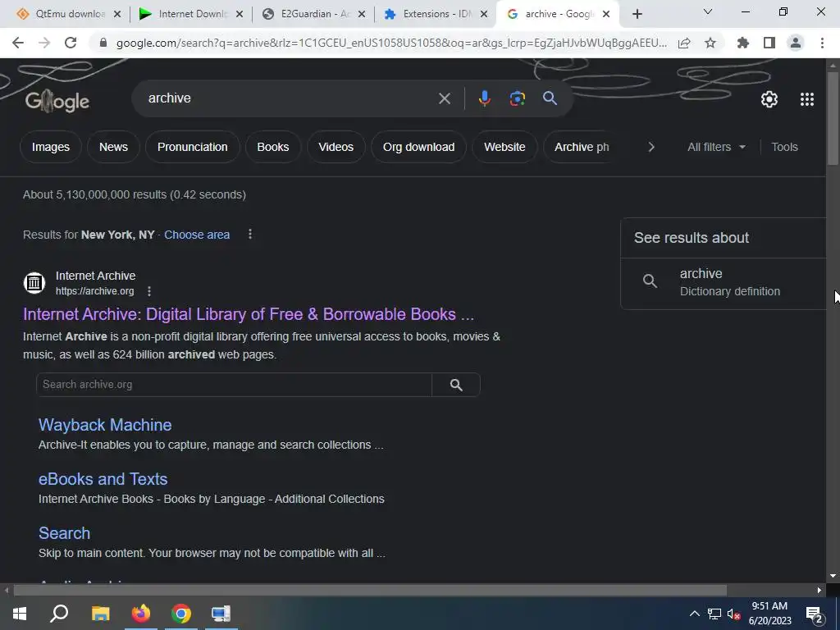Show more filter chips with right arrow
The height and width of the screenshot is (630, 840).
(x=651, y=147)
